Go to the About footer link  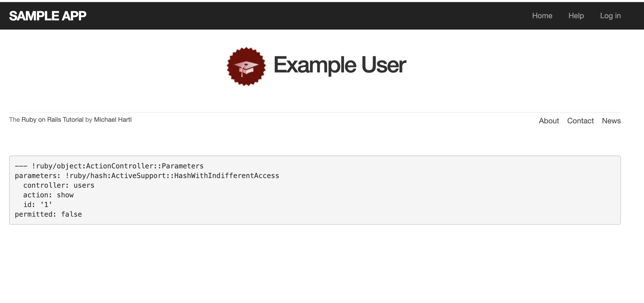coord(549,121)
